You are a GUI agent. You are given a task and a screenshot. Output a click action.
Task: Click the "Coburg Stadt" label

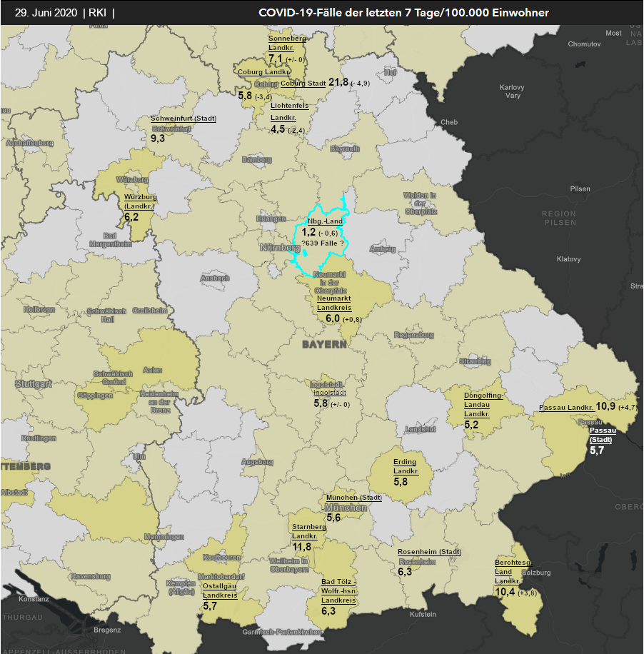pyautogui.click(x=303, y=84)
